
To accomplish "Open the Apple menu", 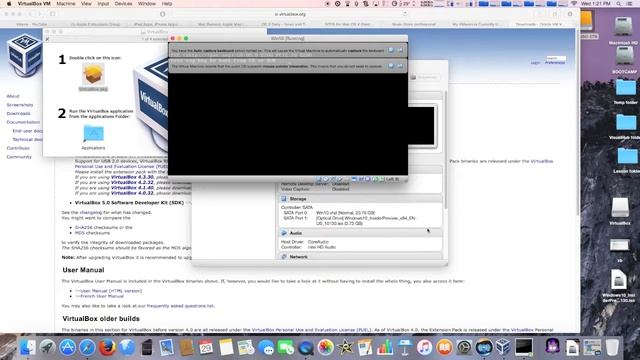I will [x=9, y=4].
